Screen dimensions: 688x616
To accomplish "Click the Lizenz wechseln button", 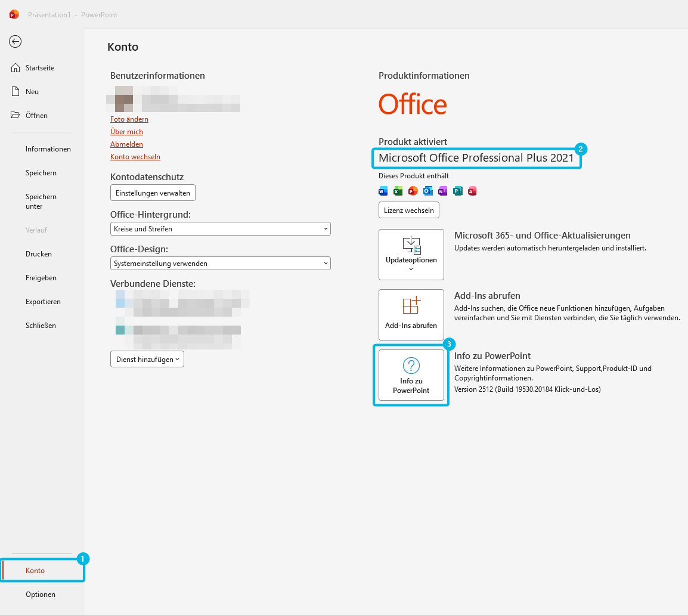I will pos(408,210).
